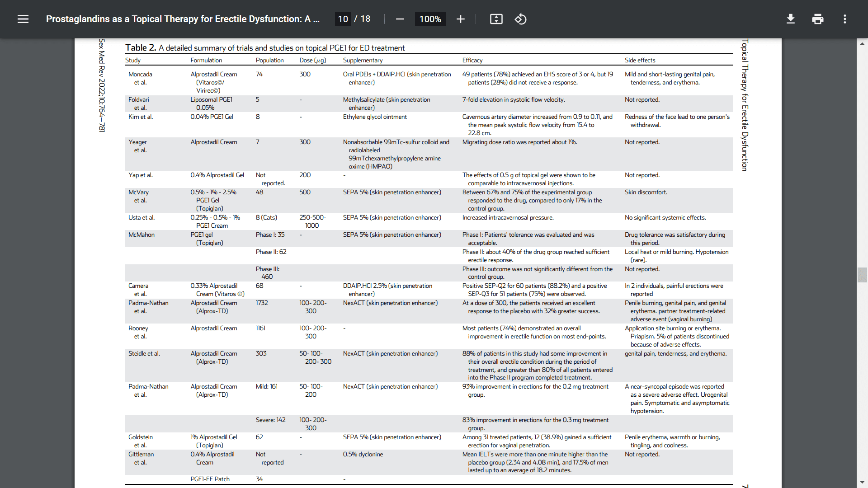Click 'Liposomal PGE1' formulation cell
The height and width of the screenshot is (488, 868).
pyautogui.click(x=211, y=103)
